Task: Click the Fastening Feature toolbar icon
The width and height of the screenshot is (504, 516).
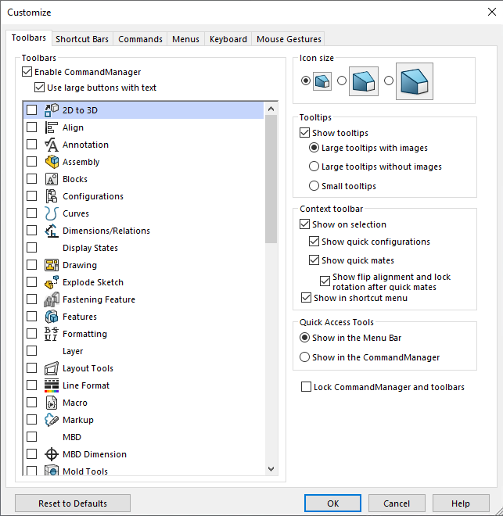Action: tap(52, 300)
